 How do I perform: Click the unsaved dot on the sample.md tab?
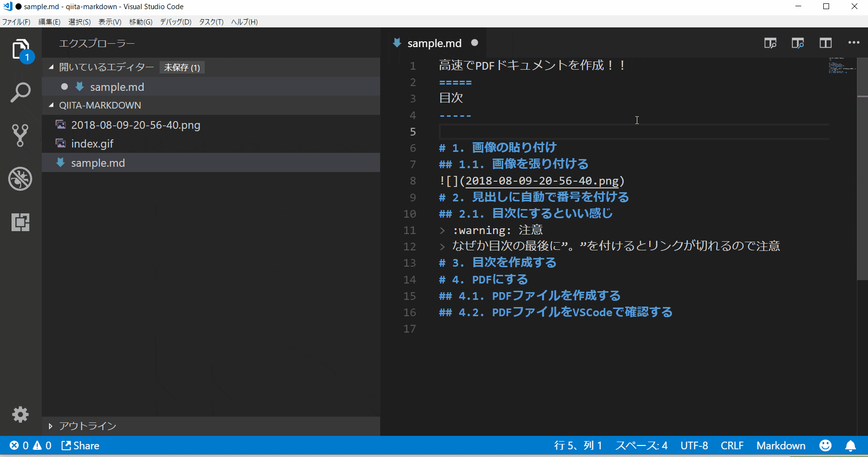(x=475, y=43)
